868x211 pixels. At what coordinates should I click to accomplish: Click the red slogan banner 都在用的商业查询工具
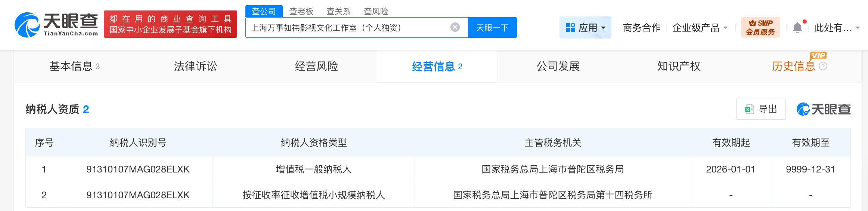pos(170,24)
